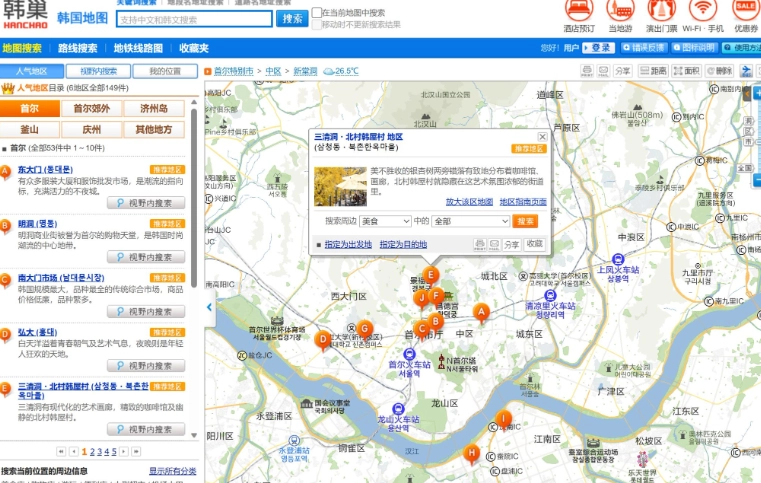Image resolution: width=761 pixels, height=483 pixels.
Task: Click 分享 button in popup
Action: coord(512,244)
